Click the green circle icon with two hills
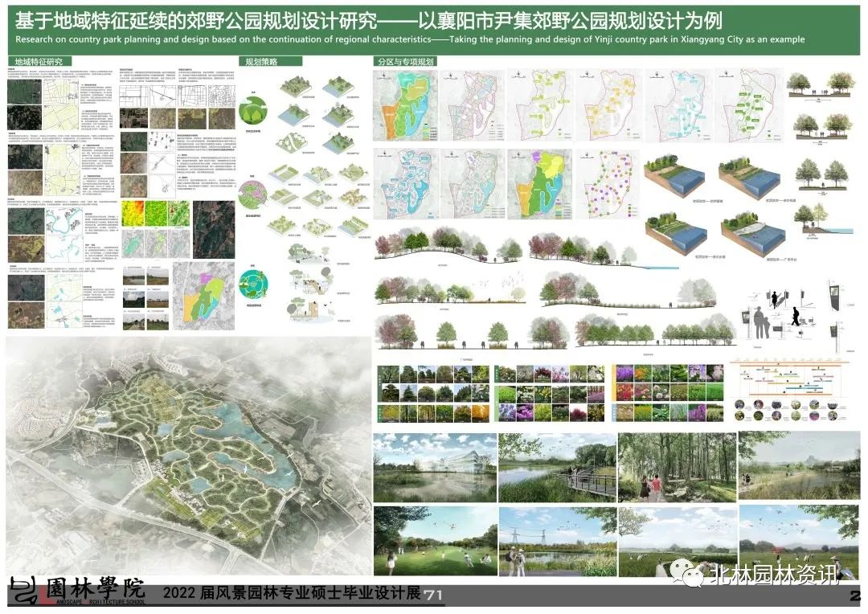This screenshot has height=614, width=868. [253, 110]
